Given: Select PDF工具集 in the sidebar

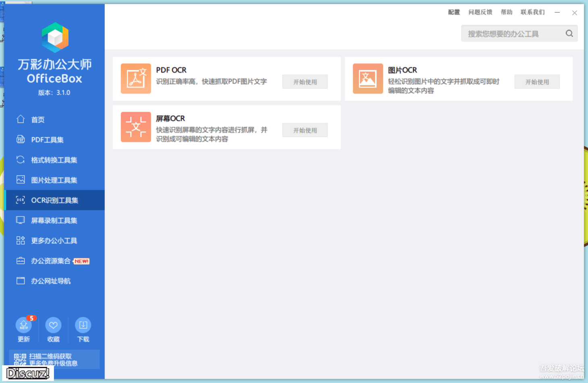Looking at the screenshot, I should pyautogui.click(x=55, y=139).
